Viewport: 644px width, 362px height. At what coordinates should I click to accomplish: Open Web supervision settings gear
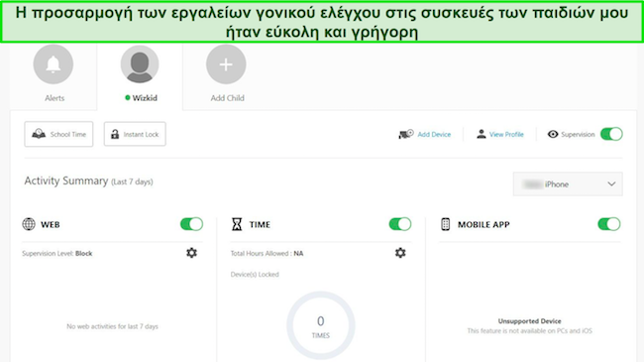coord(191,253)
